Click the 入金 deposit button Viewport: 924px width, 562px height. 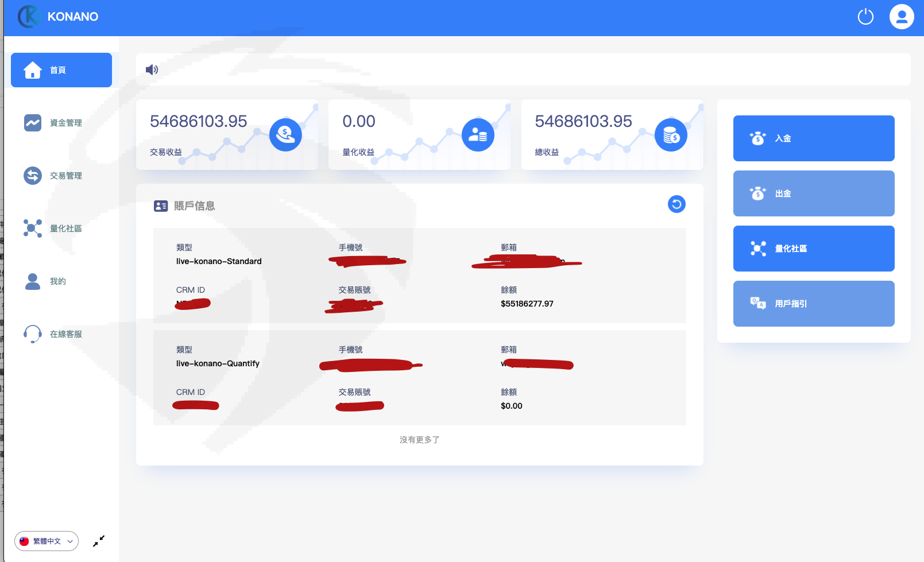pyautogui.click(x=814, y=138)
